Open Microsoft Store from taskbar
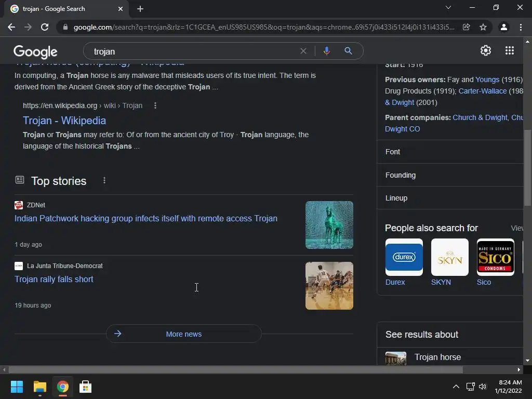Image resolution: width=532 pixels, height=399 pixels. (x=85, y=387)
